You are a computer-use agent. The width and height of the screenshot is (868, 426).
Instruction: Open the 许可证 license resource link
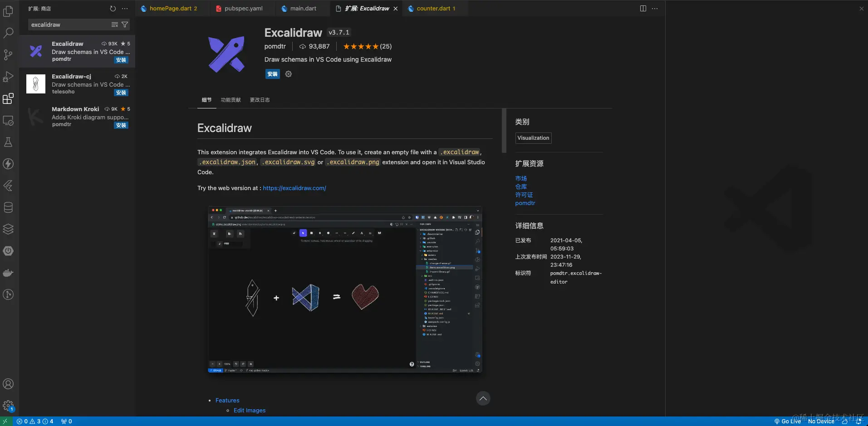tap(524, 195)
